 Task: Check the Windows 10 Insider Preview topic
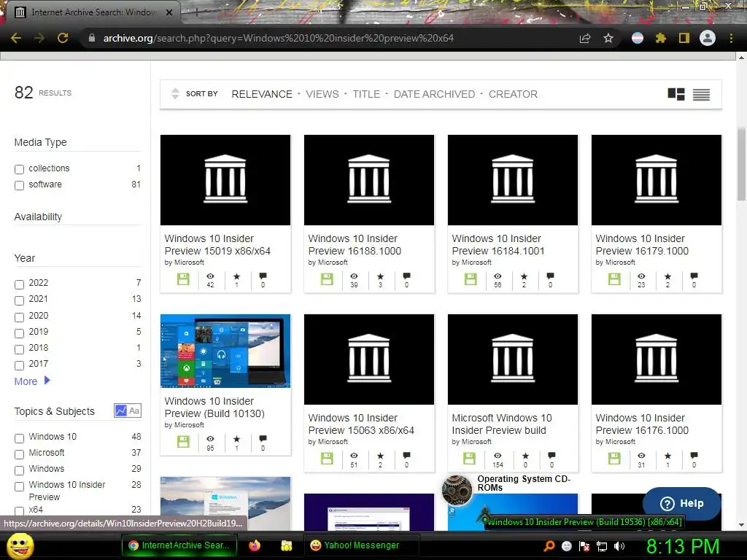(x=19, y=486)
